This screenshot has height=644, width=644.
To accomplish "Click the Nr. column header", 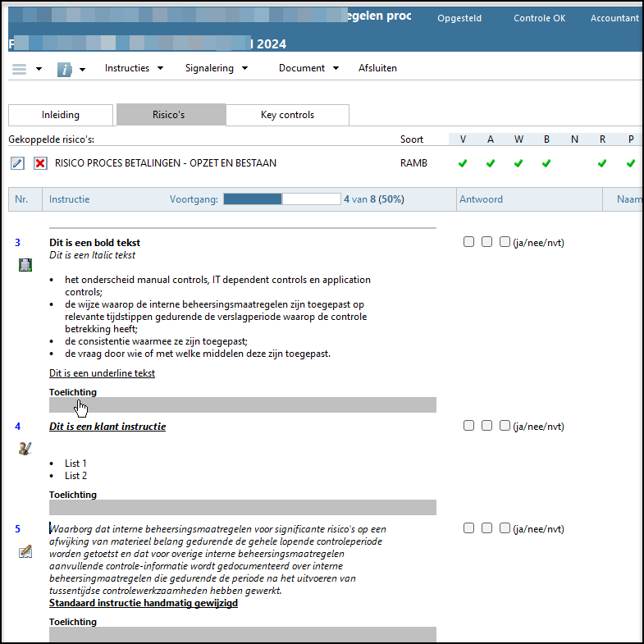I will (x=21, y=199).
